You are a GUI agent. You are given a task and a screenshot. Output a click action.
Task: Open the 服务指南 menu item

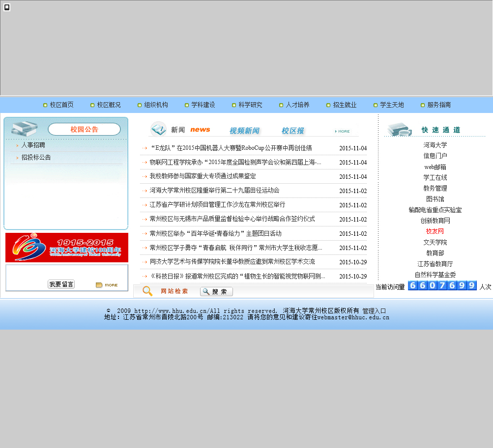point(439,105)
